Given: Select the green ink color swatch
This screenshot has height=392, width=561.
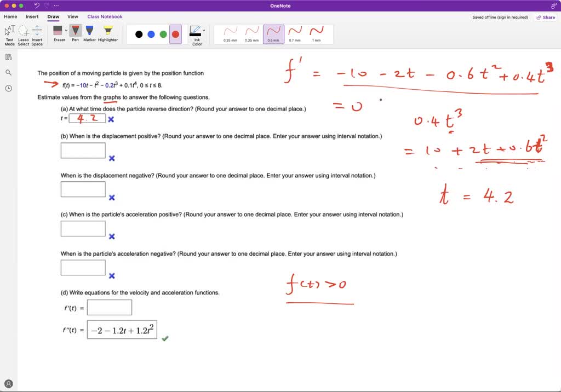Looking at the screenshot, I should point(163,34).
